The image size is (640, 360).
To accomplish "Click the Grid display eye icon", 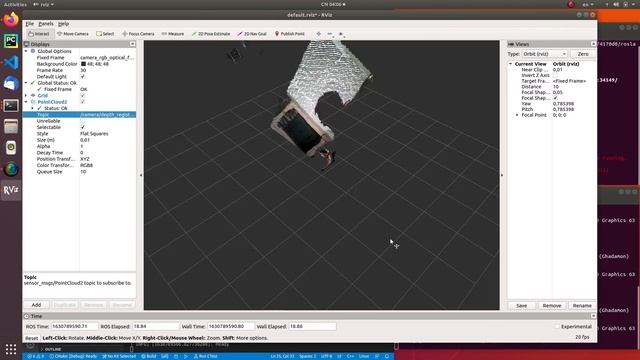I will pyautogui.click(x=33, y=96).
